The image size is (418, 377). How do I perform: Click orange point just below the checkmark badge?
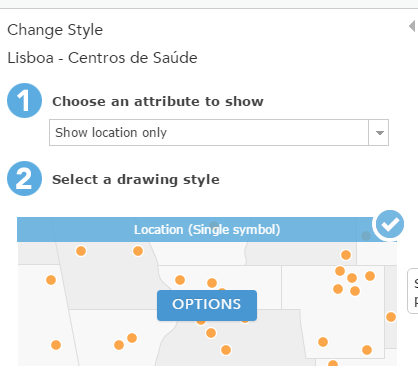coord(346,255)
